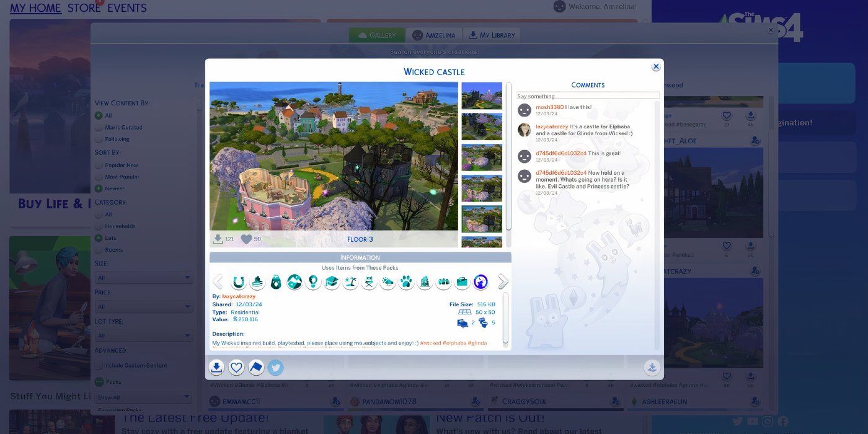This screenshot has height=434, width=868.
Task: View the first screenshot thumbnail
Action: [482, 95]
